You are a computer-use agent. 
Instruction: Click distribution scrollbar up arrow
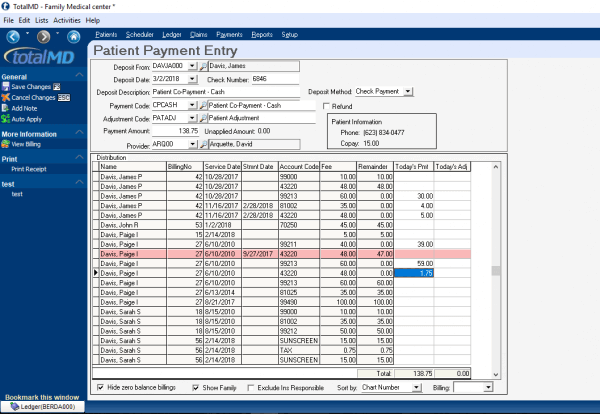click(496, 167)
